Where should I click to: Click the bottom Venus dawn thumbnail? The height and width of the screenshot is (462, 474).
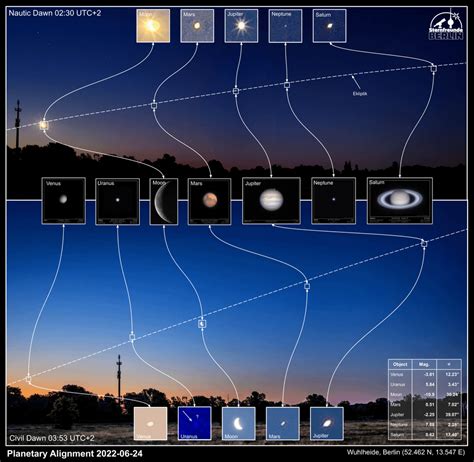[150, 423]
